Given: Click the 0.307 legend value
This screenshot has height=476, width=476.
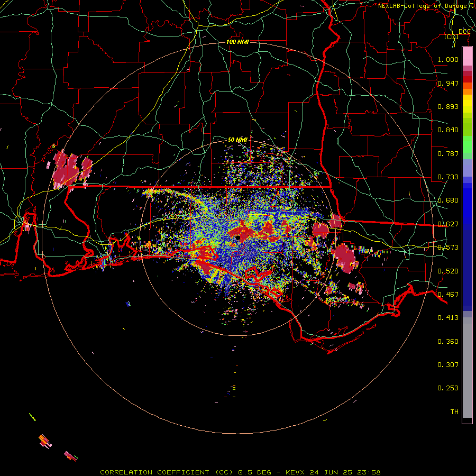Looking at the screenshot, I should coord(448,365).
